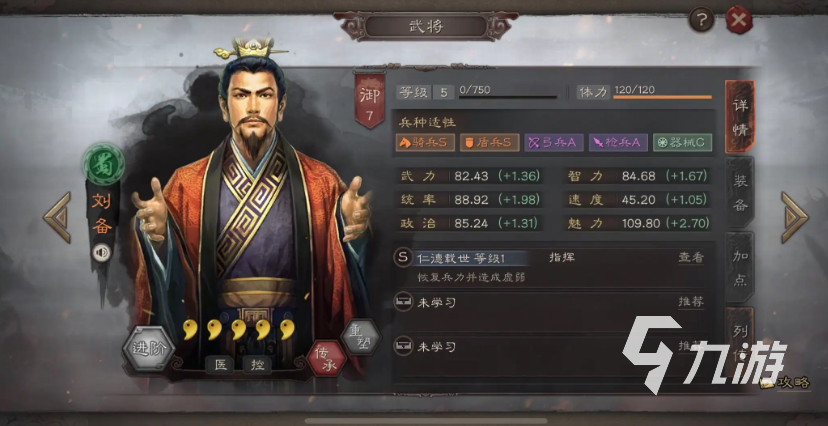Go to next general with right arrow

pyautogui.click(x=794, y=217)
